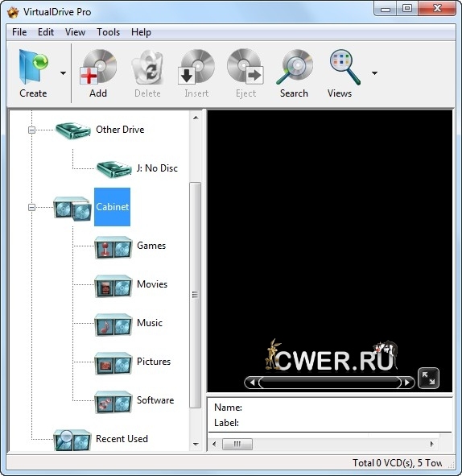
Task: Maximize the VirtualDrive Pro window
Action: 407,9
